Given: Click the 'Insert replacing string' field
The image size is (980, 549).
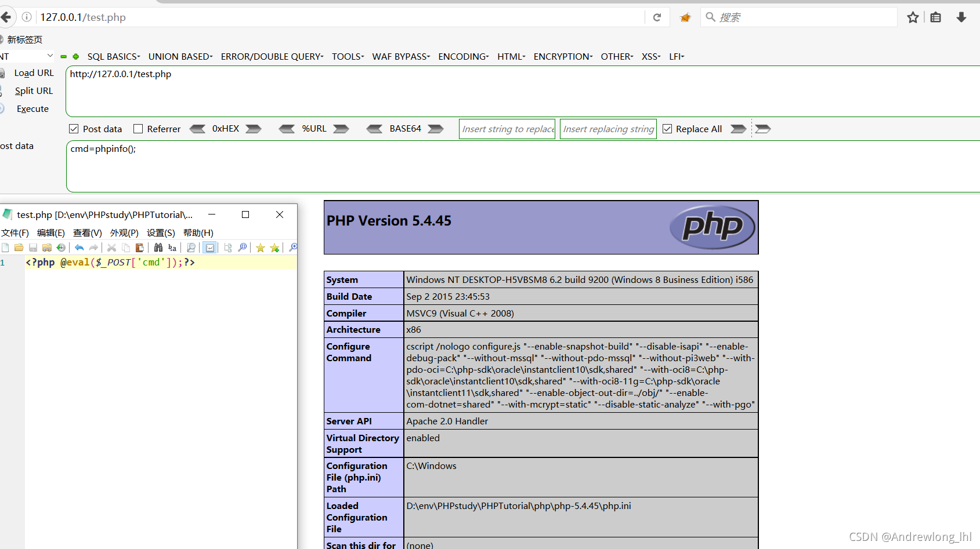Looking at the screenshot, I should click(608, 129).
